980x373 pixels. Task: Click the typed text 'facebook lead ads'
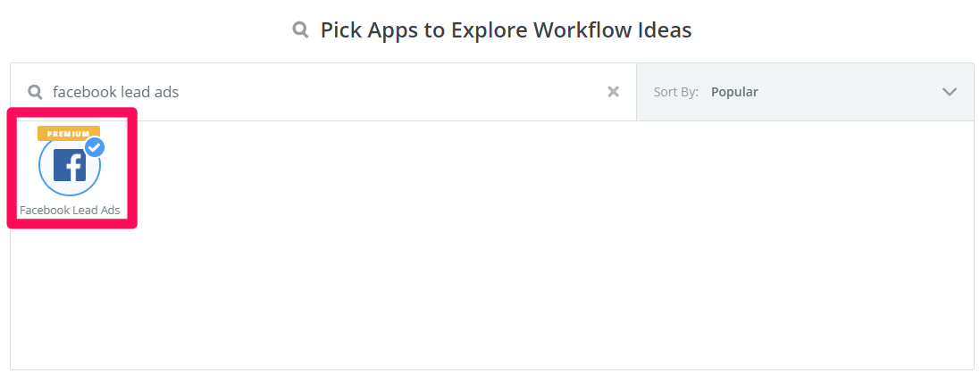pyautogui.click(x=116, y=92)
